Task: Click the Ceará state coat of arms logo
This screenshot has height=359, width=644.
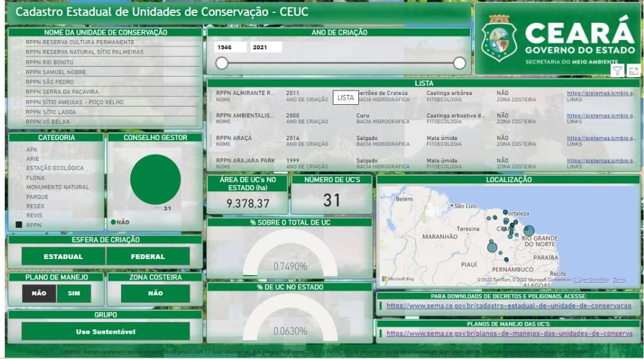Action: click(x=499, y=39)
